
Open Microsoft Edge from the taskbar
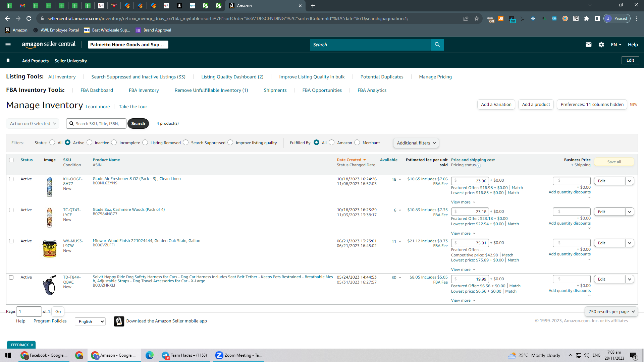150,355
